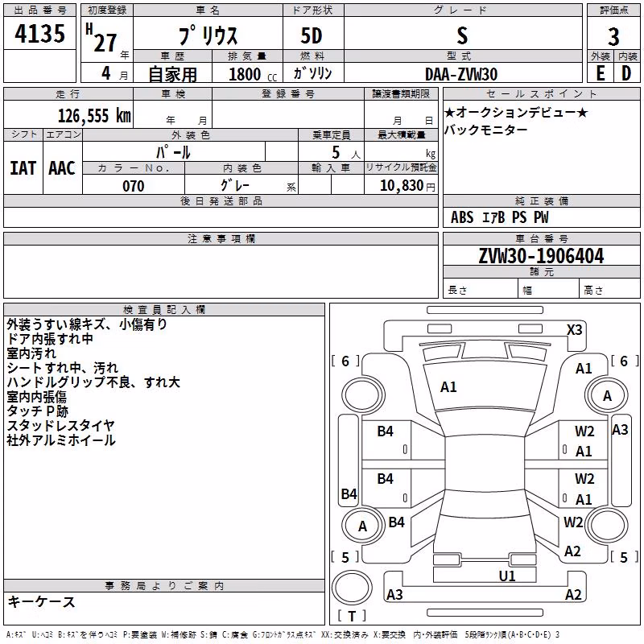Click inspector note シートすれ中、汚れ
Image resolution: width=644 pixels, height=644 pixels.
point(63,368)
